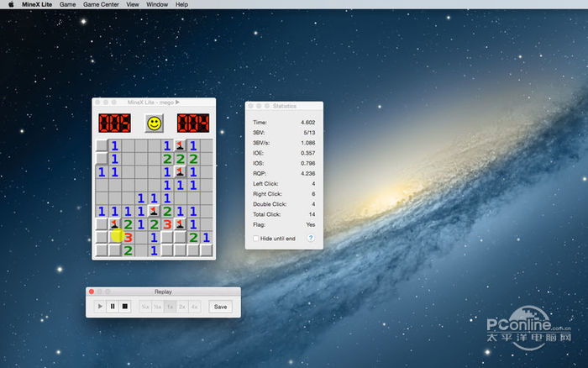Open the Help menu

182,4
